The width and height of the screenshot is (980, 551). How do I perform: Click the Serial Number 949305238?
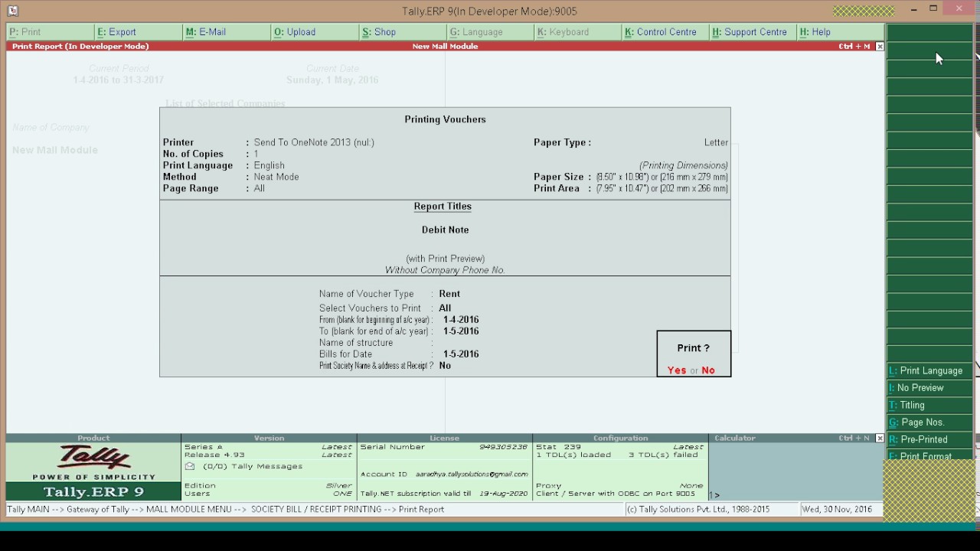click(x=503, y=447)
